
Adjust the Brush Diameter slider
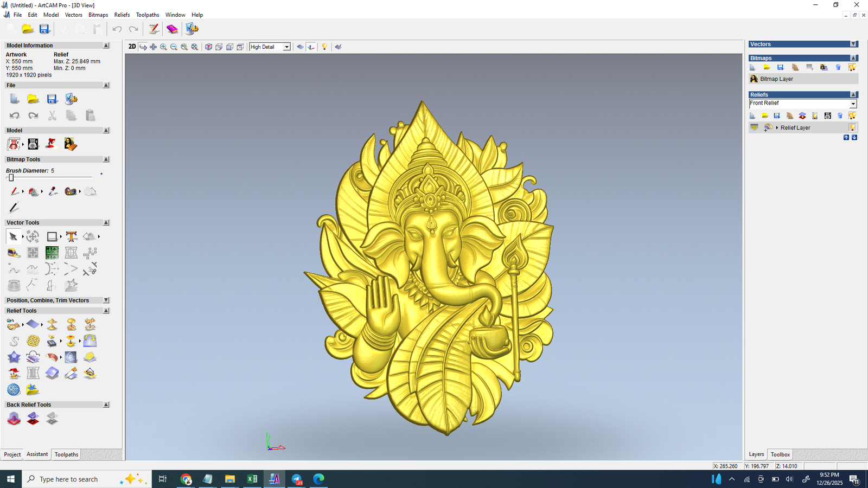(x=11, y=178)
